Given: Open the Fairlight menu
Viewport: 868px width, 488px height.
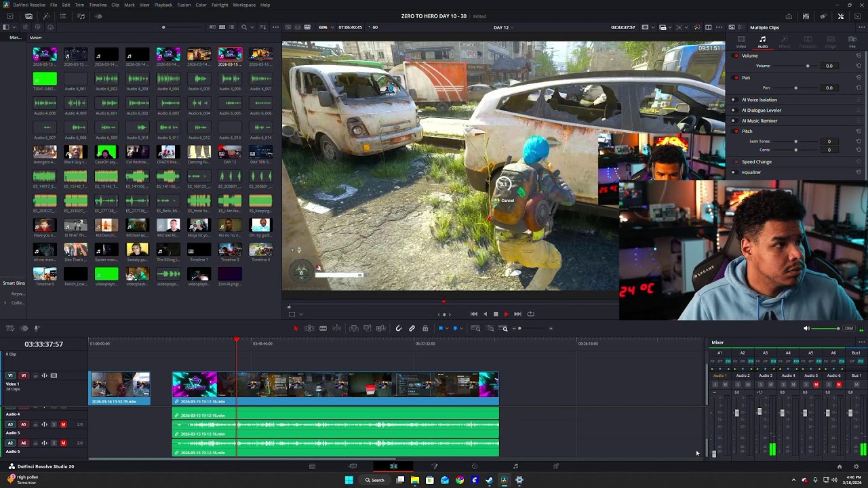Looking at the screenshot, I should point(219,5).
